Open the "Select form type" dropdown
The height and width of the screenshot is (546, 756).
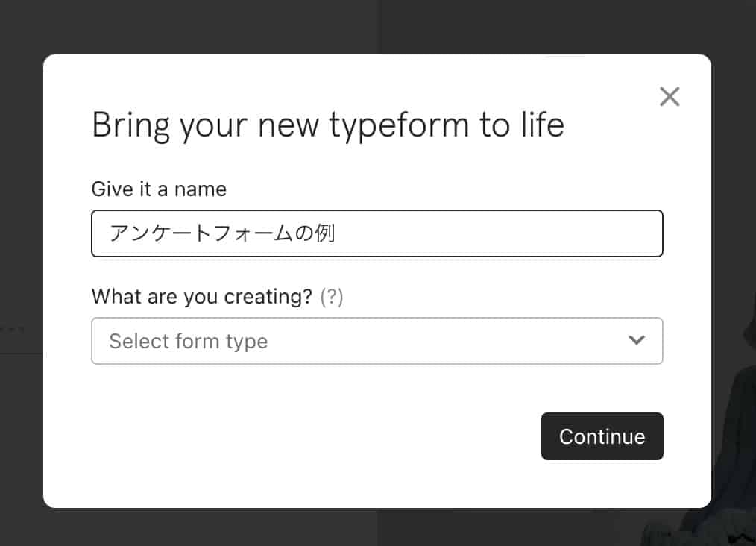377,341
